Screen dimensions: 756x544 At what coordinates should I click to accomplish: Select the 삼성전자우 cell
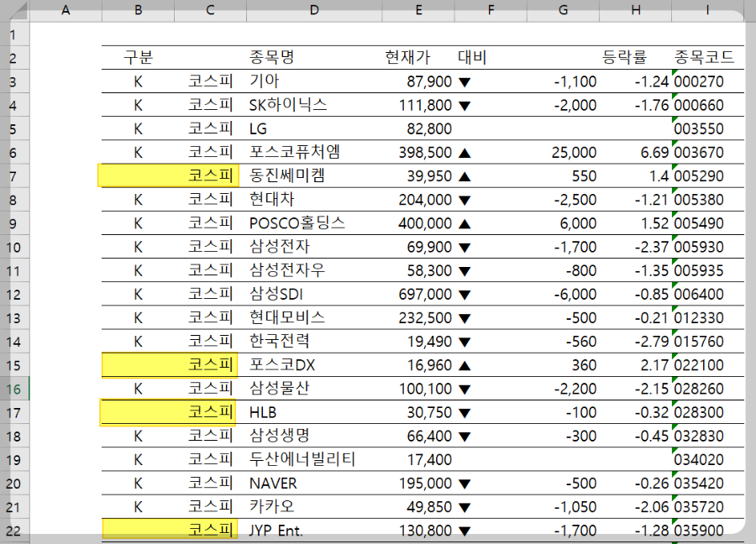click(314, 270)
